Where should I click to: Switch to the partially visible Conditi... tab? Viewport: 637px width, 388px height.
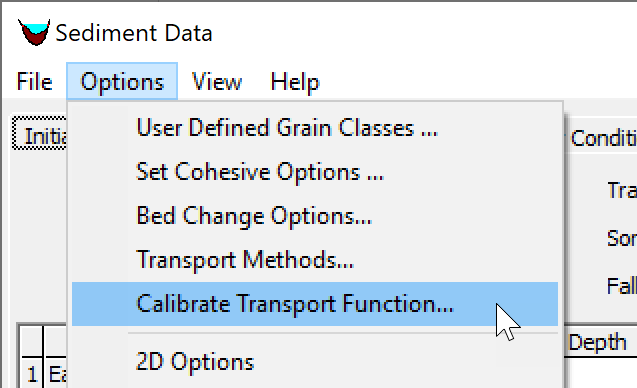coord(601,138)
